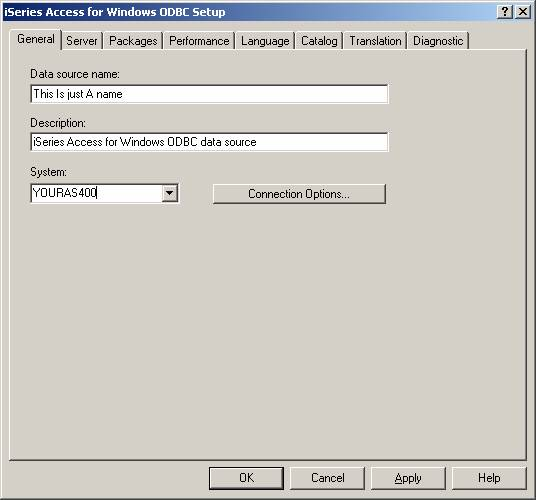
Task: Apply the current settings
Action: point(408,478)
